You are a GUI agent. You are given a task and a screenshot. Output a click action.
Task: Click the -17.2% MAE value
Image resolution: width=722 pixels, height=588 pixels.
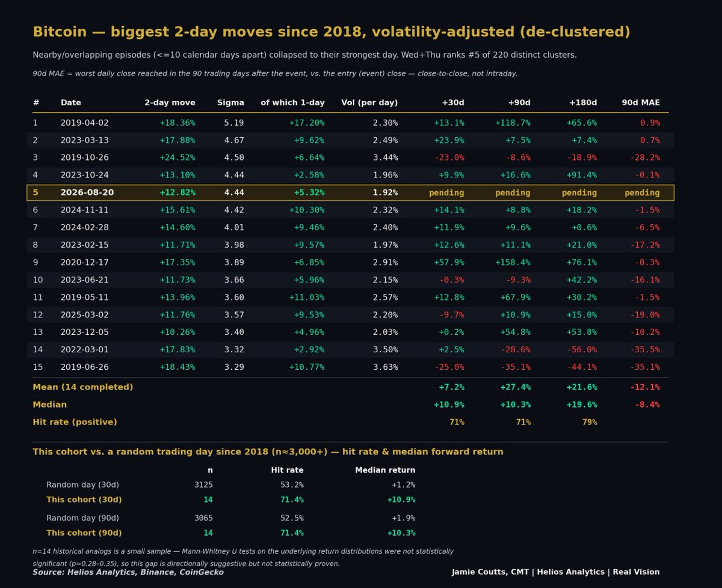(x=645, y=245)
